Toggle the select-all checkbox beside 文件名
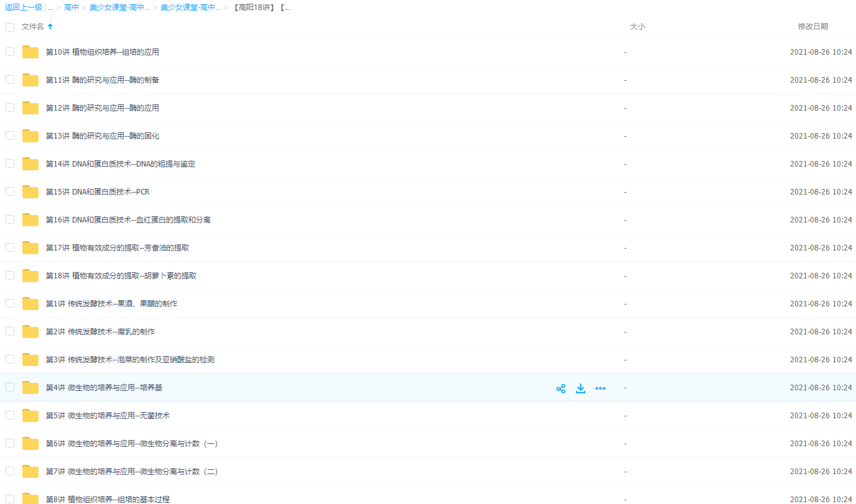This screenshot has width=856, height=504. (10, 27)
